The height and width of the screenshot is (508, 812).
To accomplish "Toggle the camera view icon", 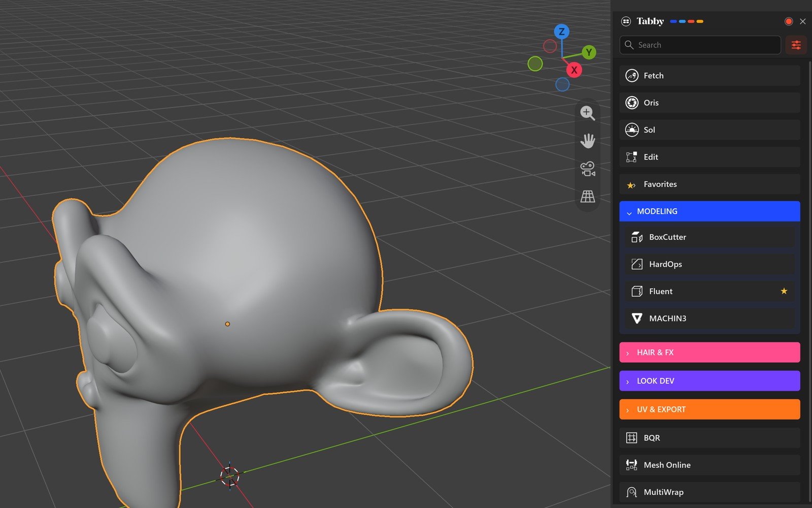I will click(588, 169).
